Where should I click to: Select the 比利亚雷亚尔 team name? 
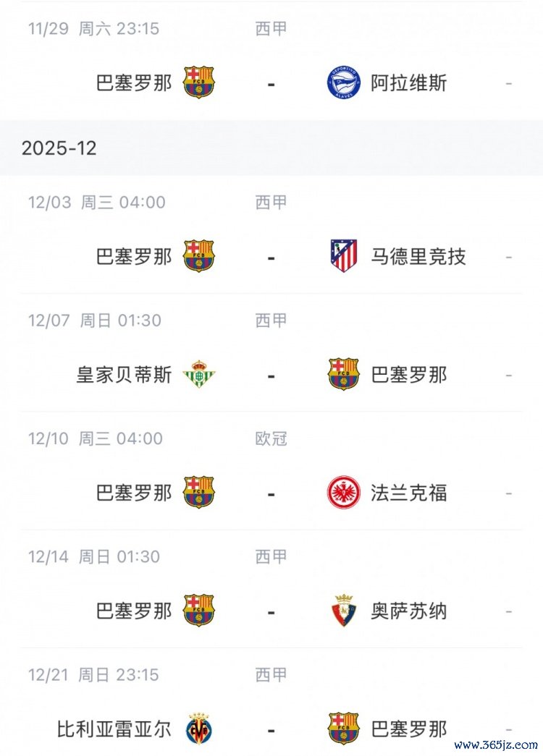[114, 729]
